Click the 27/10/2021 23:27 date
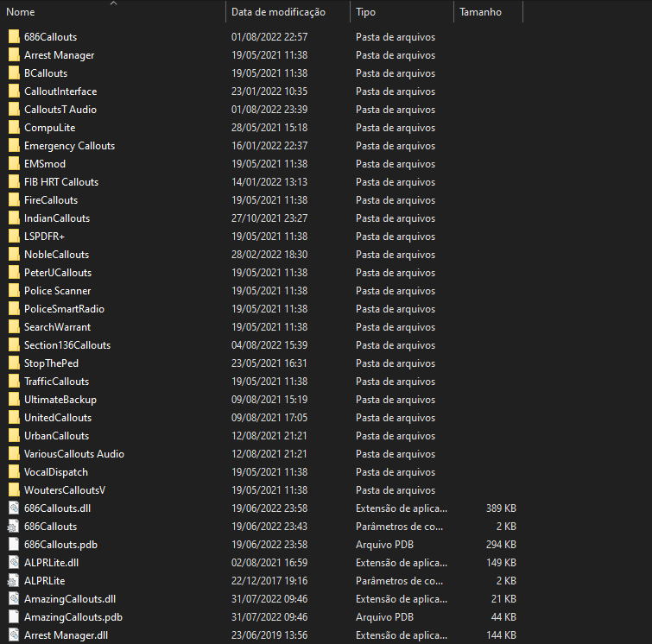The width and height of the screenshot is (652, 644). [x=269, y=218]
